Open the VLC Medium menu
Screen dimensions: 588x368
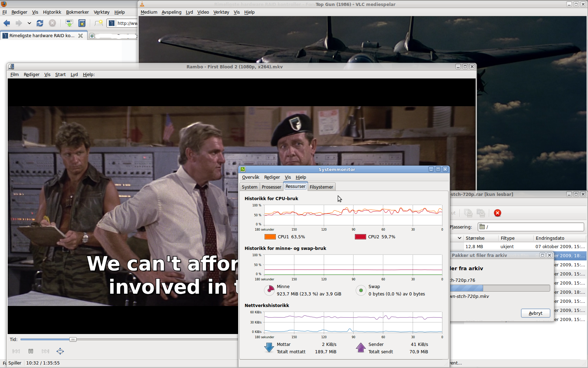149,12
